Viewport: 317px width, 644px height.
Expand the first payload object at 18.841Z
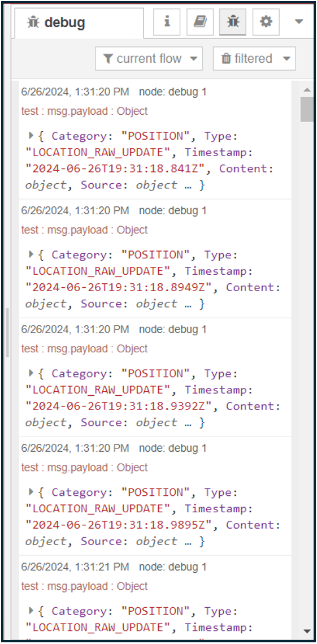[x=31, y=135]
